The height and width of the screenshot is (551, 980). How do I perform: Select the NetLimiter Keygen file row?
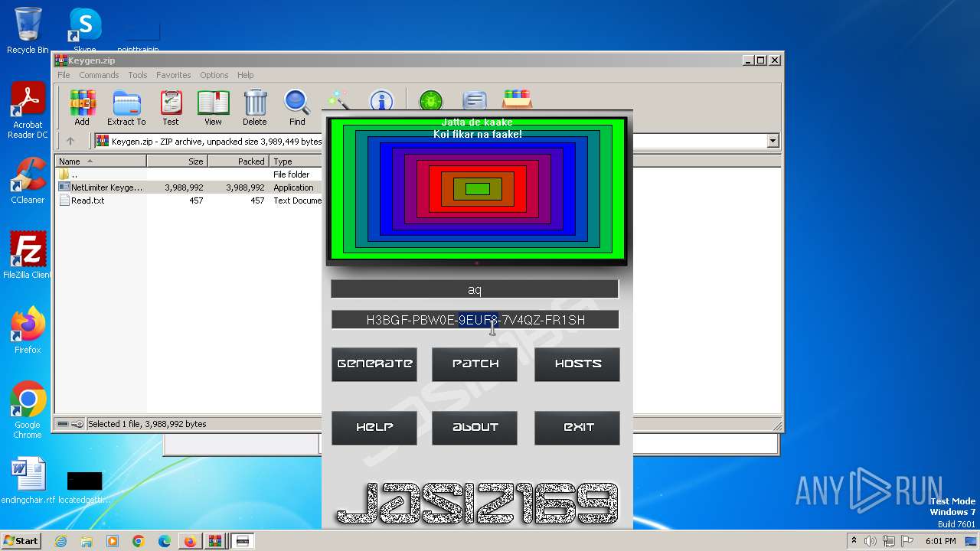click(189, 187)
